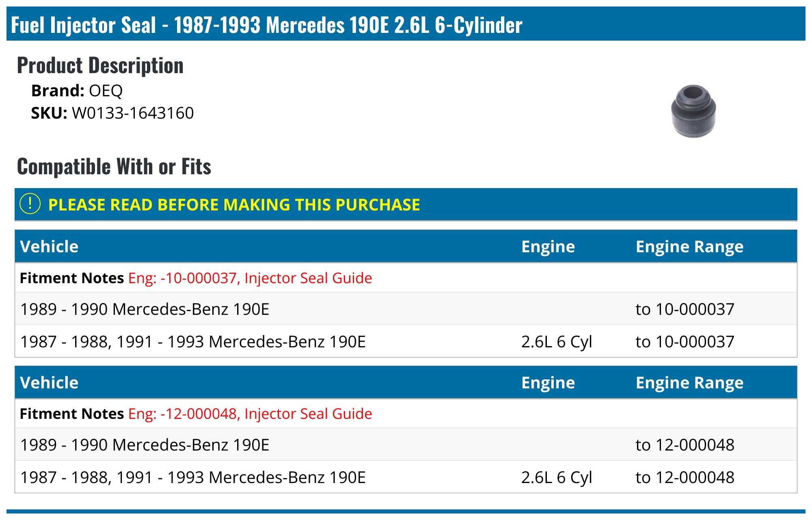Select 1989 - 1990 190E row in 10-000037 table

tap(145, 309)
